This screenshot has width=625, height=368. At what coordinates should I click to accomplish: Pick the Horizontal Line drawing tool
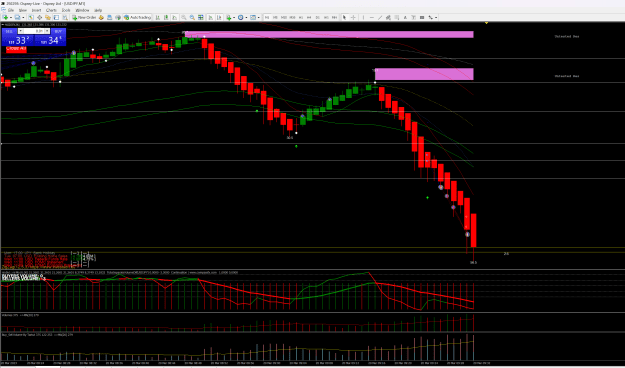(372, 18)
